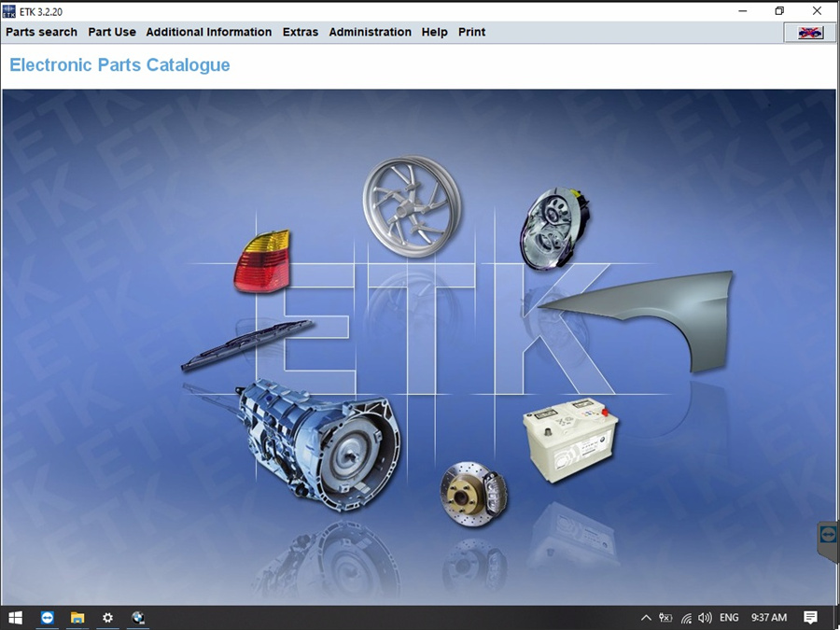This screenshot has width=840, height=630.
Task: Click the speaker icon in the system tray
Action: coord(705,618)
